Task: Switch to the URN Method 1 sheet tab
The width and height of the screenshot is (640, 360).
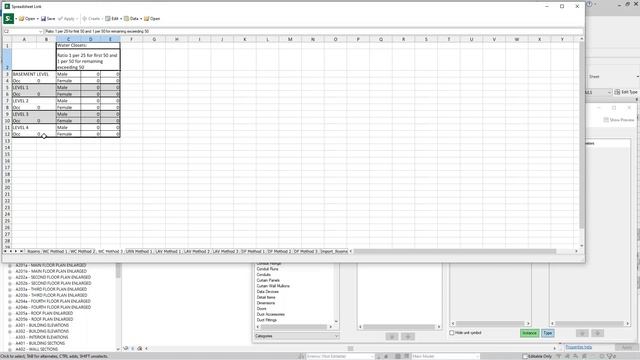Action: [x=139, y=251]
